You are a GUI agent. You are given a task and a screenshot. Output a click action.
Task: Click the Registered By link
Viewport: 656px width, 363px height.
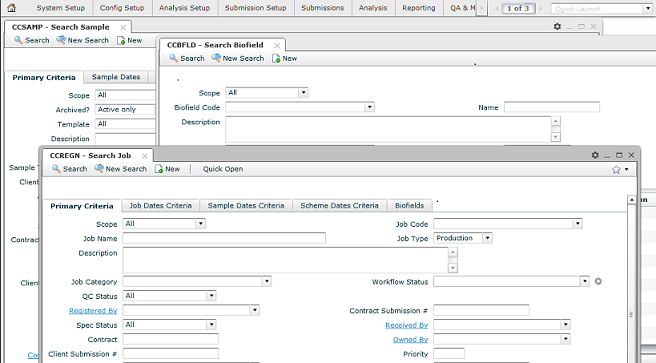pyautogui.click(x=93, y=311)
